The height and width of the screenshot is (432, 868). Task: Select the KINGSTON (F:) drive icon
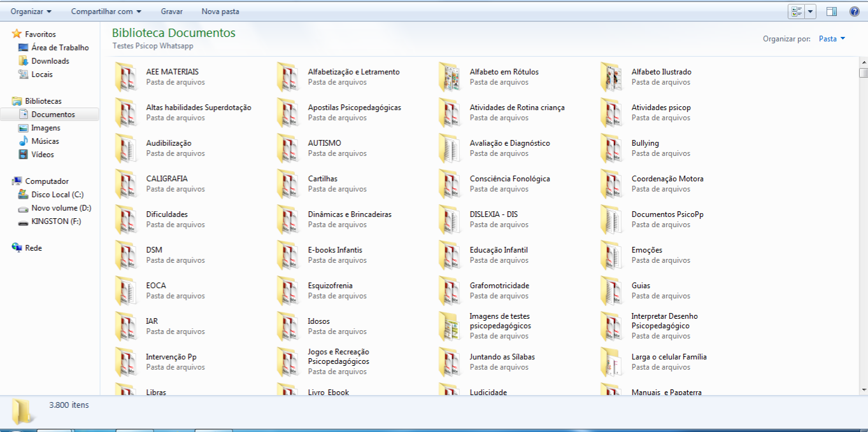pyautogui.click(x=23, y=221)
